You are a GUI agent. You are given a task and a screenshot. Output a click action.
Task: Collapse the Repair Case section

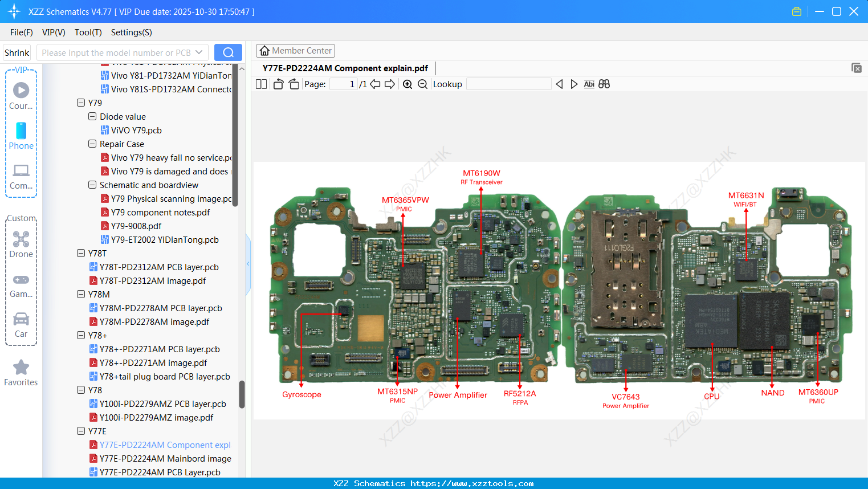[92, 144]
